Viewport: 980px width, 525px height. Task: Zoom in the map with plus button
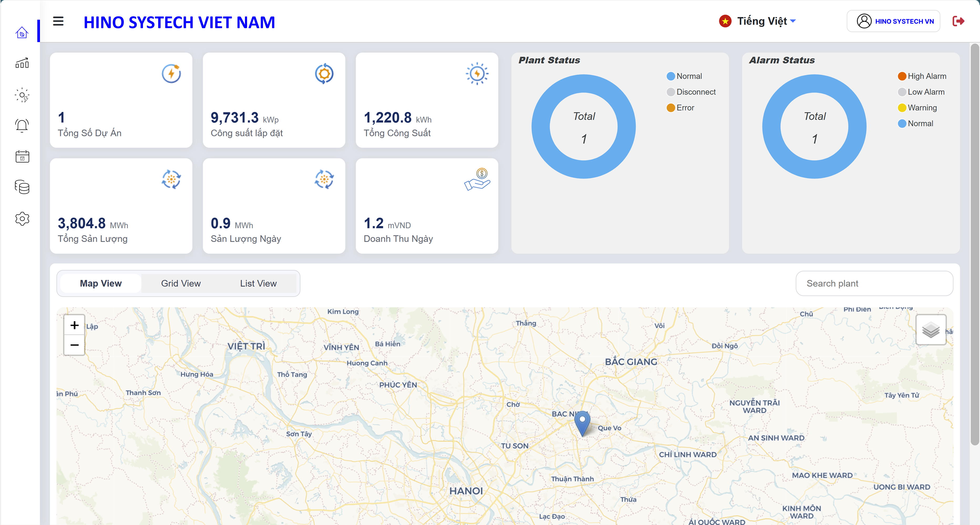pos(74,325)
